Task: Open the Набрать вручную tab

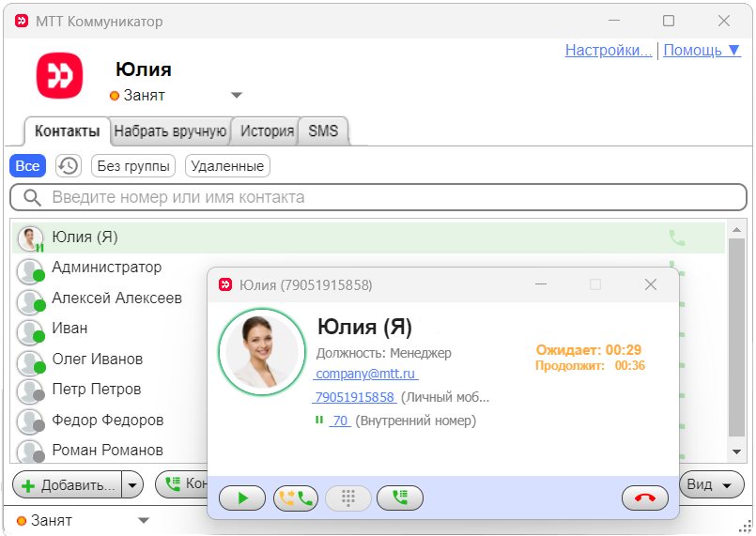Action: [x=170, y=131]
